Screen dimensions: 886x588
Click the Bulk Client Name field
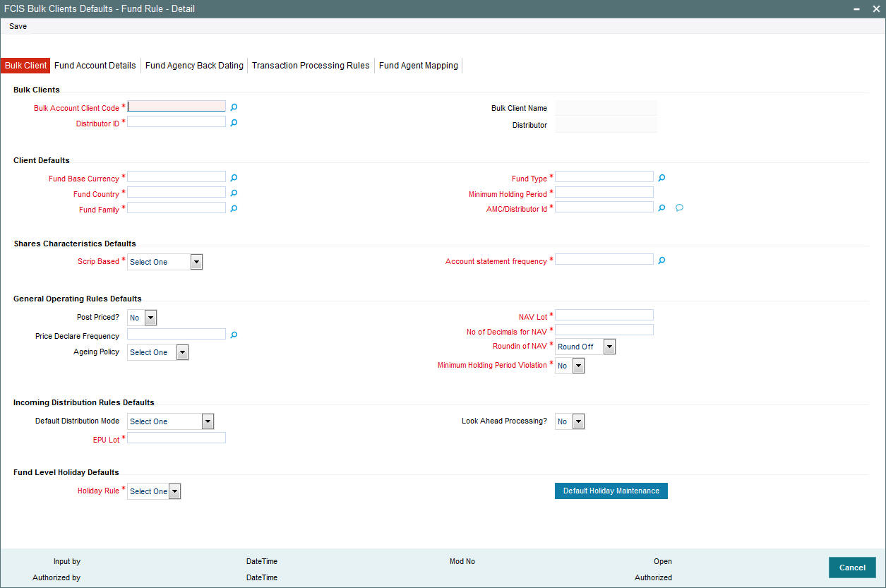click(606, 108)
